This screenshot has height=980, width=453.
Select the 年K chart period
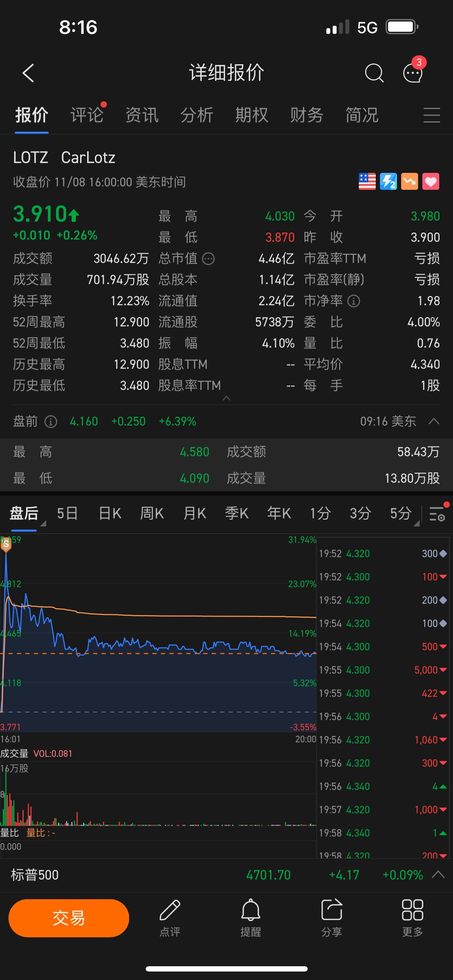pos(279,513)
